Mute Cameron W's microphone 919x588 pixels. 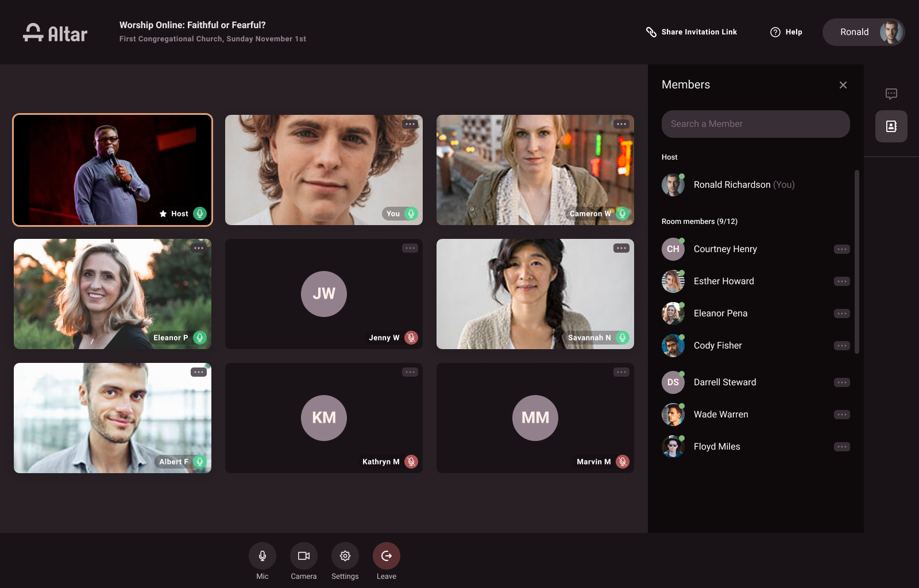622,214
